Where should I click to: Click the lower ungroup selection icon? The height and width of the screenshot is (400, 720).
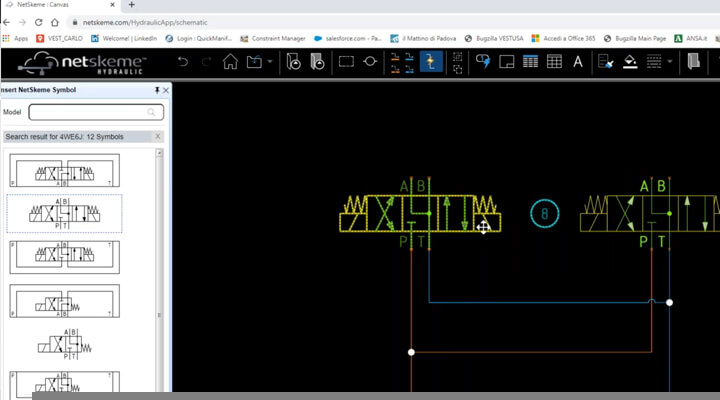tap(457, 69)
